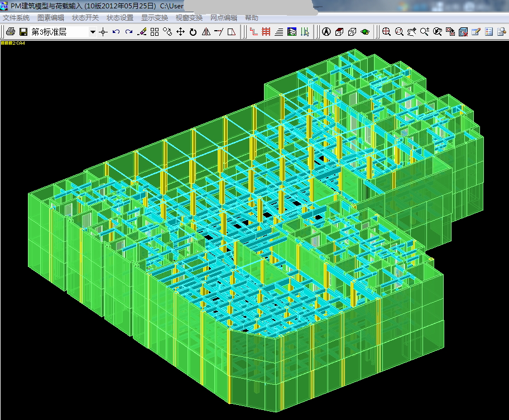Open the 帮助 menu

[x=252, y=18]
